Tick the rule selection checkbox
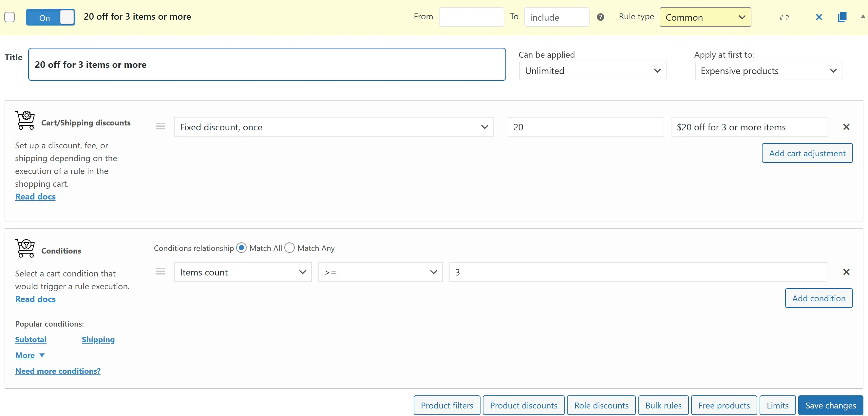Screen dimensions: 868x416 coord(9,17)
